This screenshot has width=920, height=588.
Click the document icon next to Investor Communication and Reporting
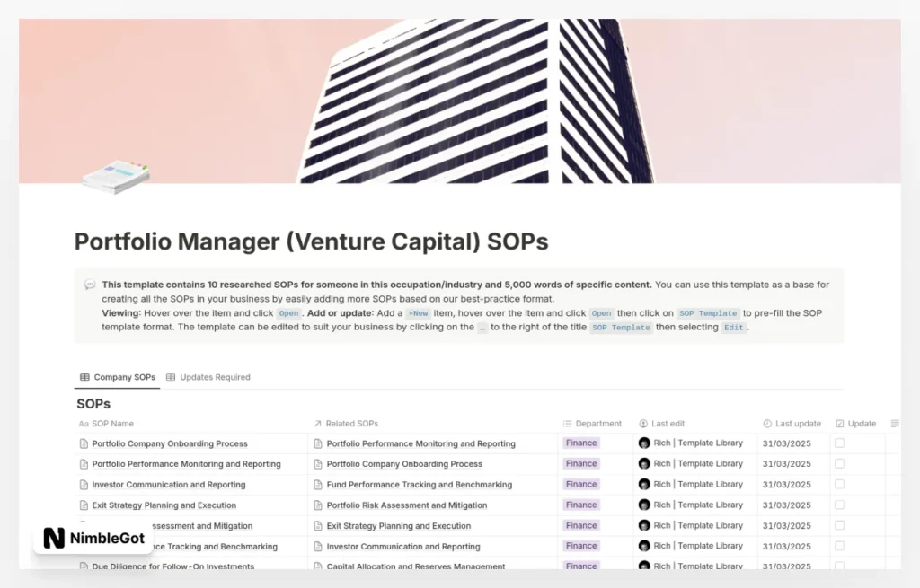tap(85, 484)
